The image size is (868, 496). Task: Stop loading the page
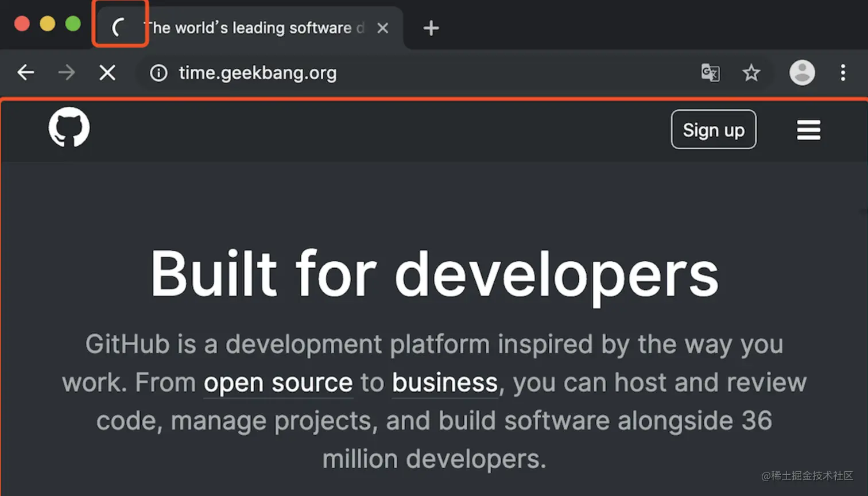107,73
